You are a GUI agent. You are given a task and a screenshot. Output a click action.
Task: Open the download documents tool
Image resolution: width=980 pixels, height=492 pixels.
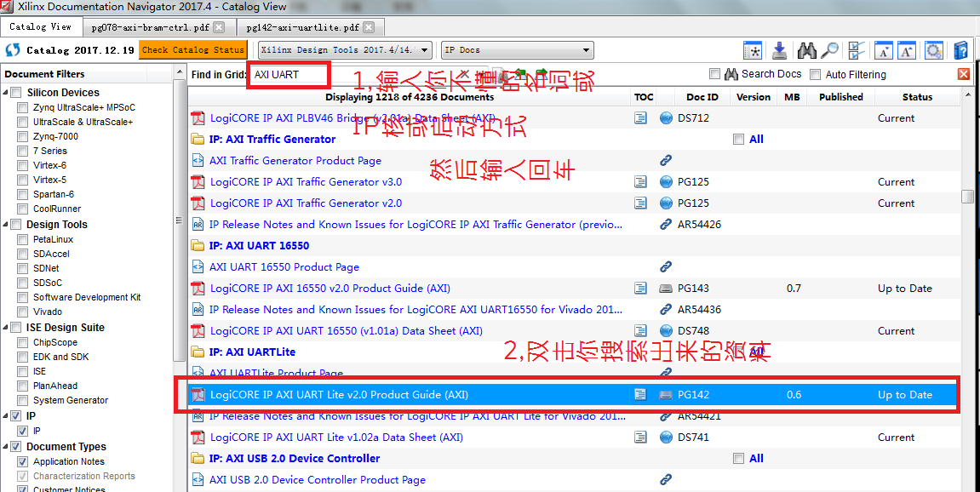[780, 50]
